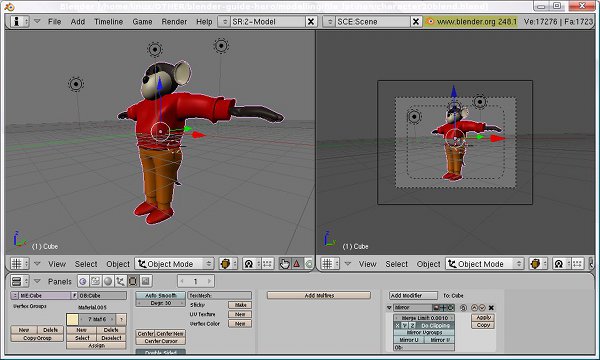The image size is (600, 360).
Task: Switch to Shading context sphere icon
Action: 108,282
